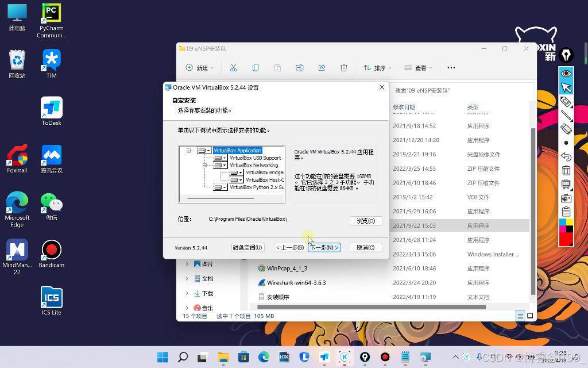Click the cut scissors icon in Explorer
Screen dimensions: 588x368
(233, 68)
